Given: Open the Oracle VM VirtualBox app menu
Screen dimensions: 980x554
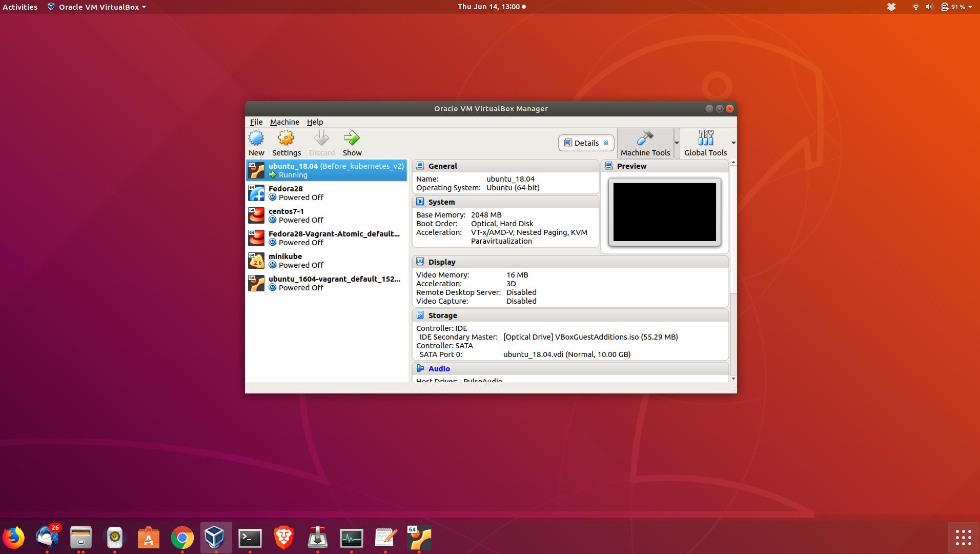Looking at the screenshot, I should (x=97, y=7).
